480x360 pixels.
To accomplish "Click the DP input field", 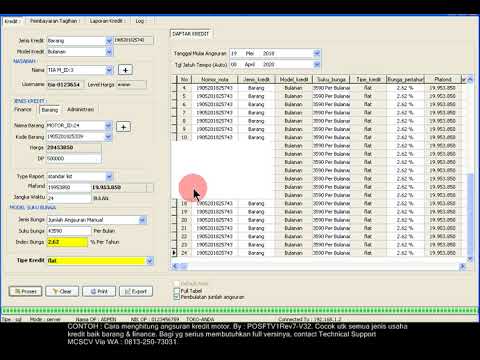I will click(73, 159).
